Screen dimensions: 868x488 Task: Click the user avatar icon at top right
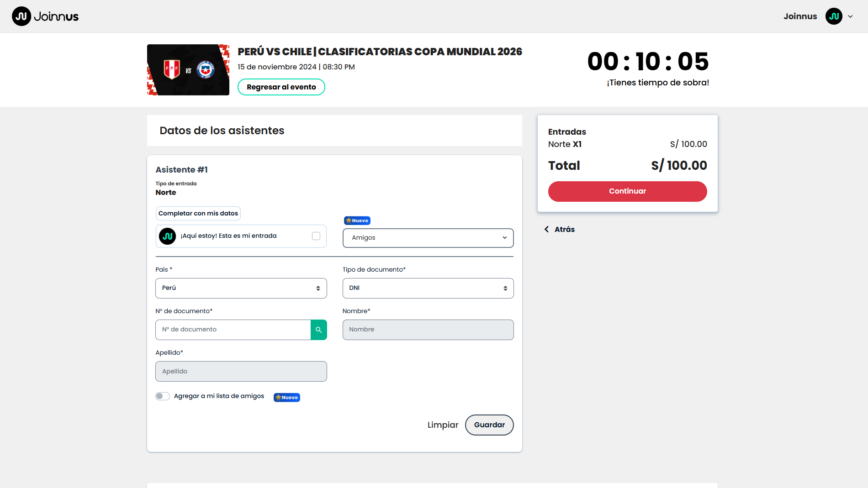tap(833, 16)
